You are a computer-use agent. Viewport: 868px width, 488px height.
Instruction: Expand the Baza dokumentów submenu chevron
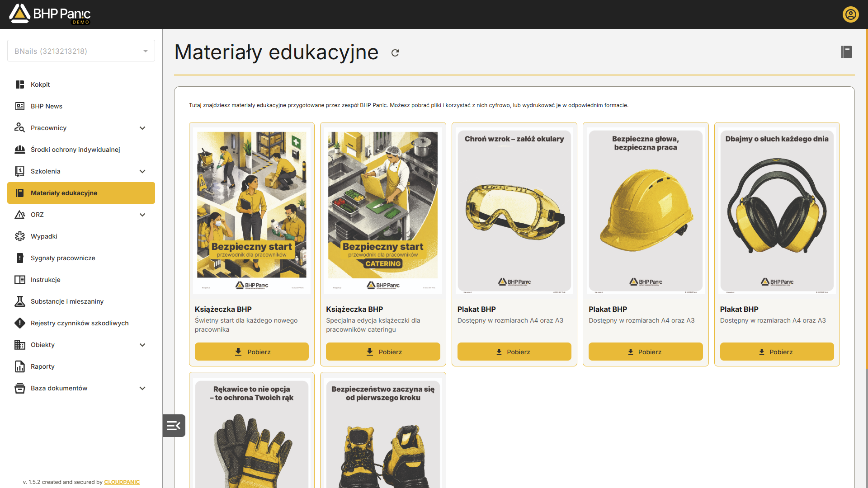tap(142, 388)
